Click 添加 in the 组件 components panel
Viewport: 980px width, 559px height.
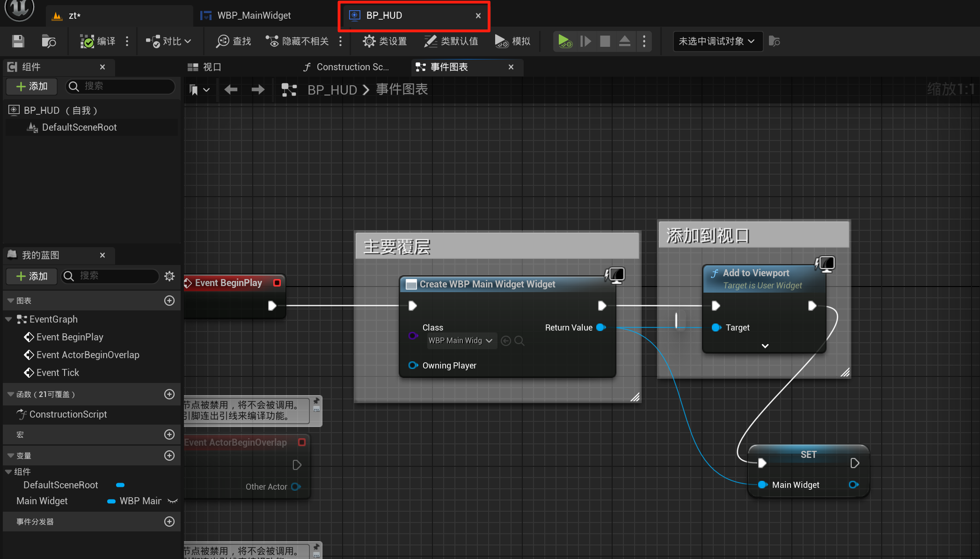[x=31, y=86]
